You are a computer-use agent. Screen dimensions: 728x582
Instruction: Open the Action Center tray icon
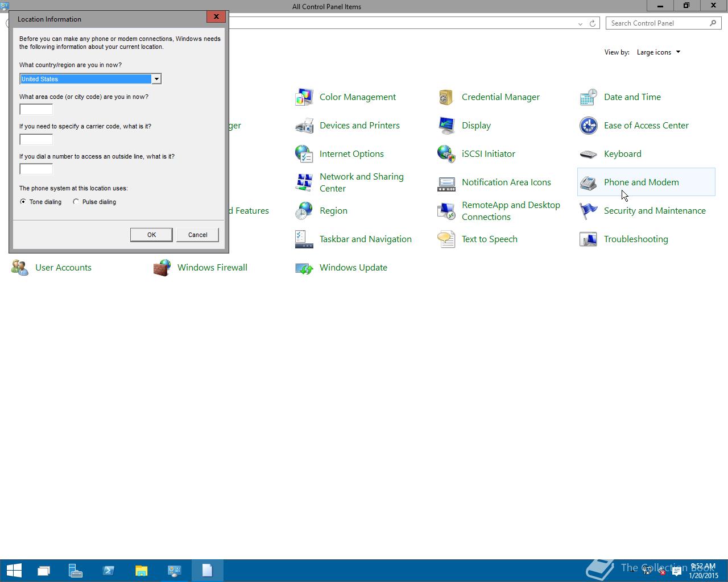676,572
